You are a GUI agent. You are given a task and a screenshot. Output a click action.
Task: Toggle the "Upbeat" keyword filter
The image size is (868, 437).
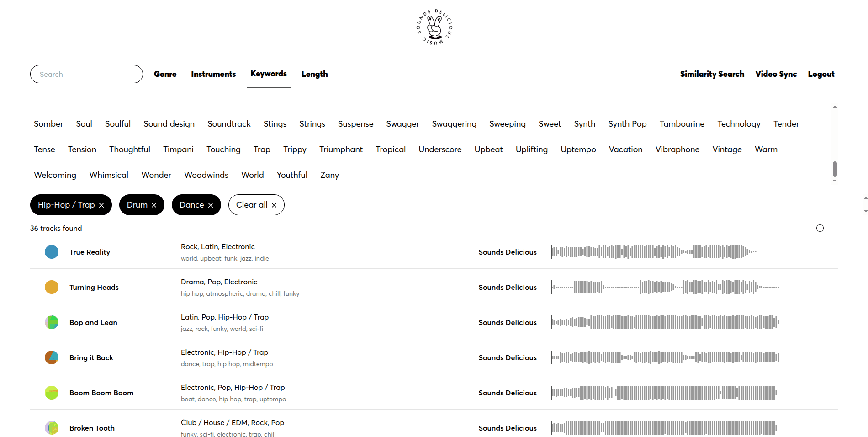tap(488, 149)
